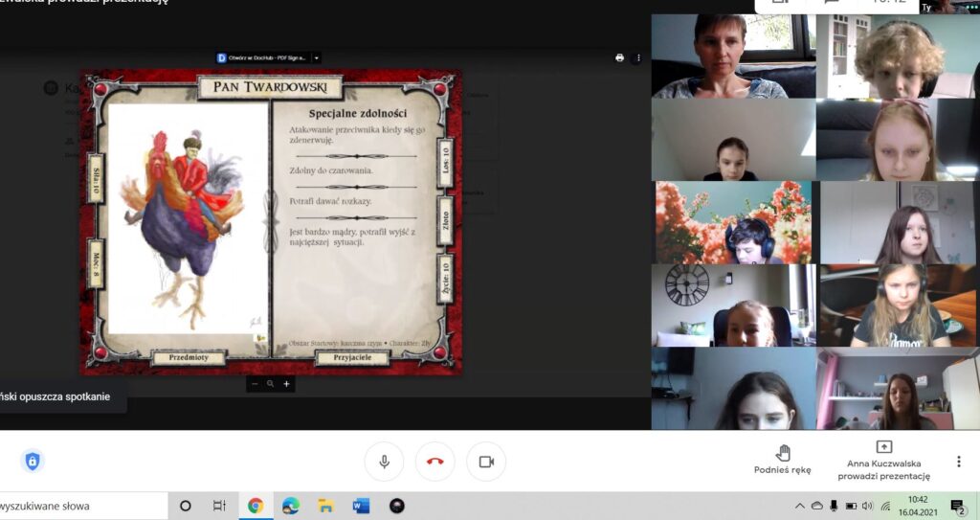Open Google Chrome from the taskbar

tap(255, 506)
